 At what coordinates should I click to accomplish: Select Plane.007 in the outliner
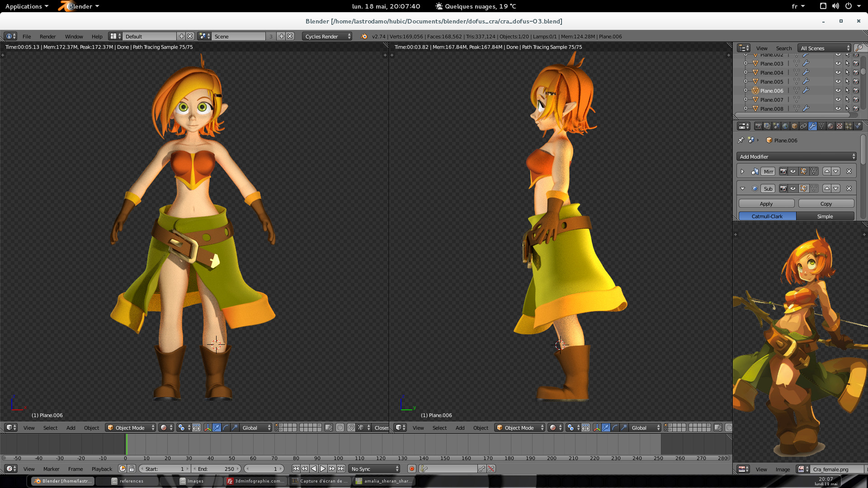[x=772, y=100]
